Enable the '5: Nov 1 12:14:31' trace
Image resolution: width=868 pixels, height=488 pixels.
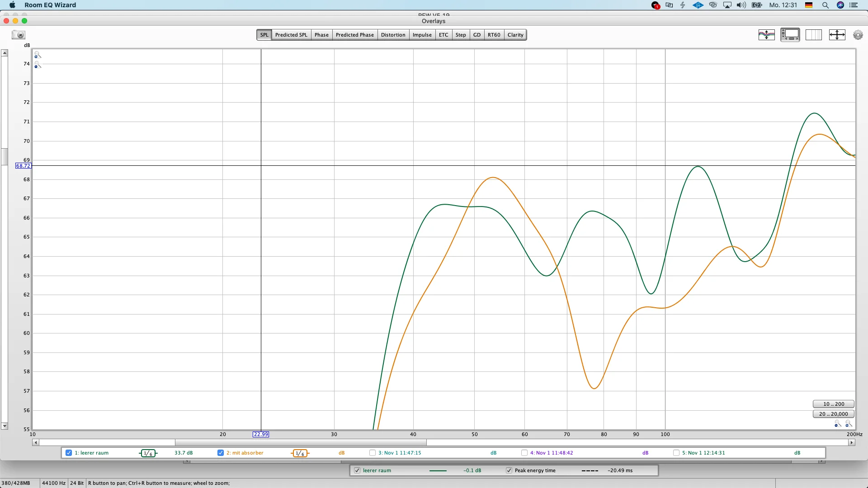click(676, 453)
